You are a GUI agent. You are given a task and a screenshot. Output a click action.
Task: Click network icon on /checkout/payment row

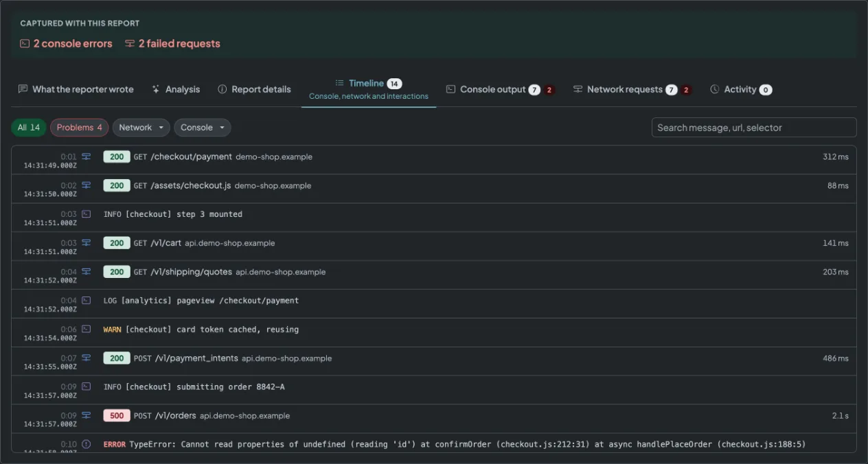point(87,156)
